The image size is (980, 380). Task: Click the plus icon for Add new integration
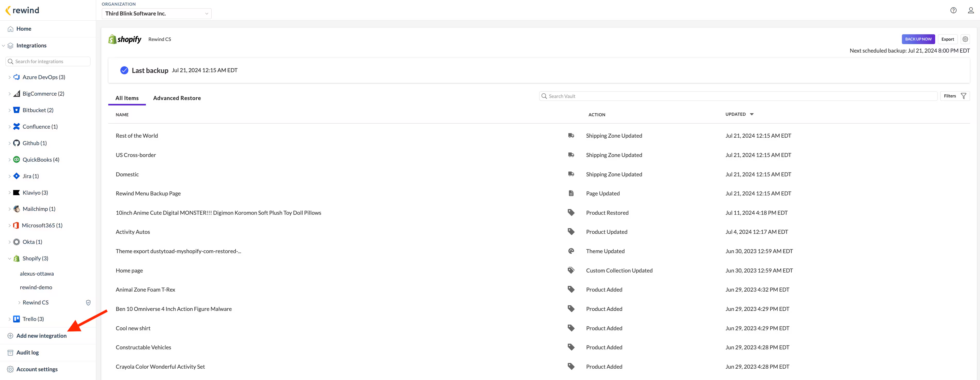click(x=10, y=336)
